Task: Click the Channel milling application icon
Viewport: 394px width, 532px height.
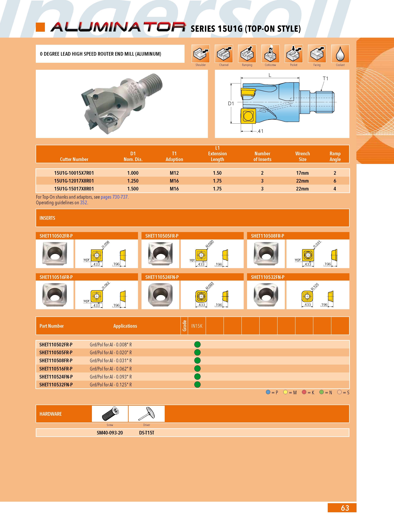Action: [224, 54]
